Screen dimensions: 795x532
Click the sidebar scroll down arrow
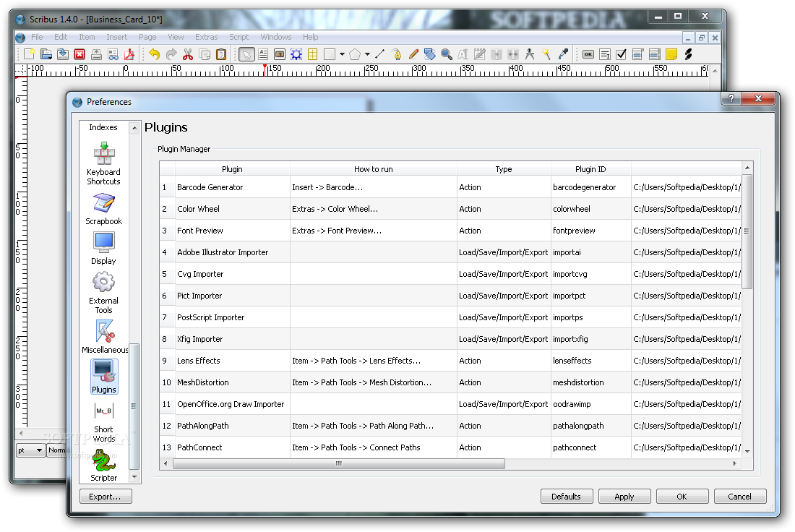pos(134,477)
